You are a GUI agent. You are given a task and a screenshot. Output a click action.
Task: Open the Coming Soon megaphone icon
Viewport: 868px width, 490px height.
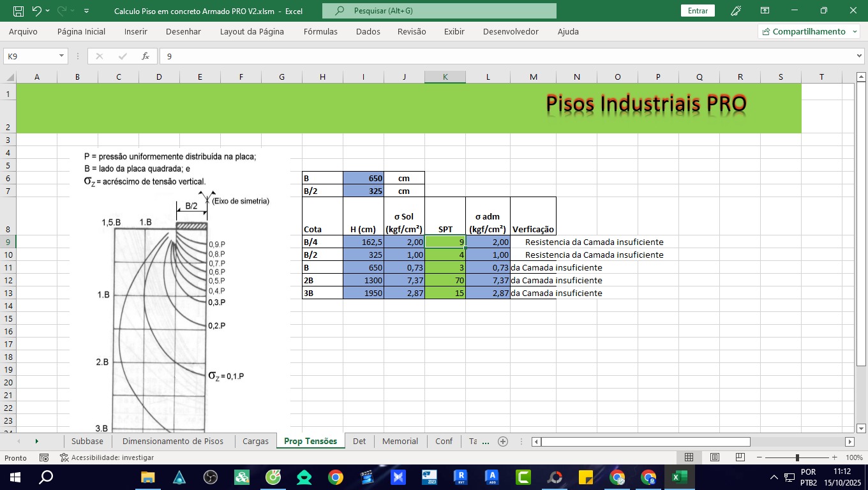(736, 11)
